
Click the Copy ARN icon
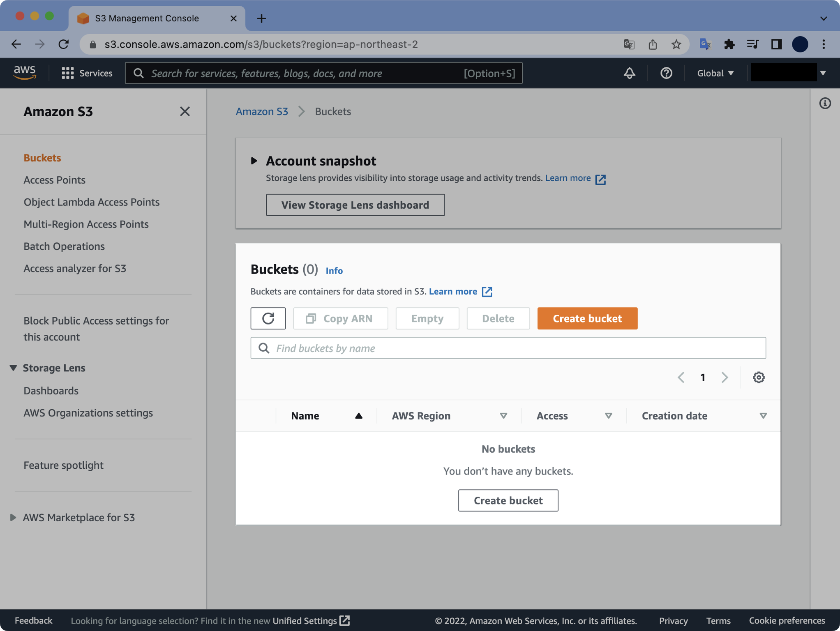click(x=311, y=318)
